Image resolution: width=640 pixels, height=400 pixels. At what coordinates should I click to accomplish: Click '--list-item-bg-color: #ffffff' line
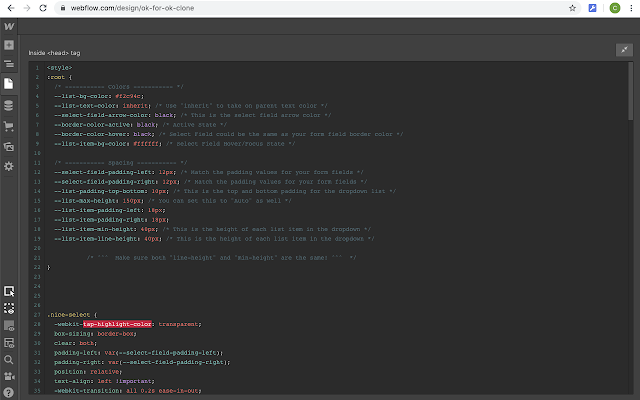108,144
